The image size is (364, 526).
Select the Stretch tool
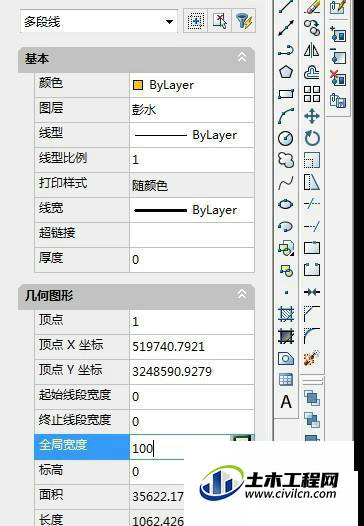tap(312, 182)
